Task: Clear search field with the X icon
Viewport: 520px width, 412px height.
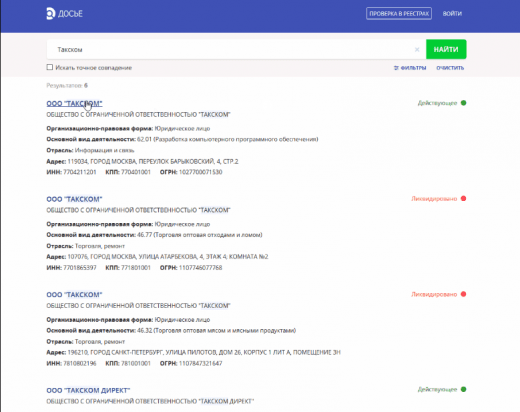Action: pyautogui.click(x=417, y=50)
